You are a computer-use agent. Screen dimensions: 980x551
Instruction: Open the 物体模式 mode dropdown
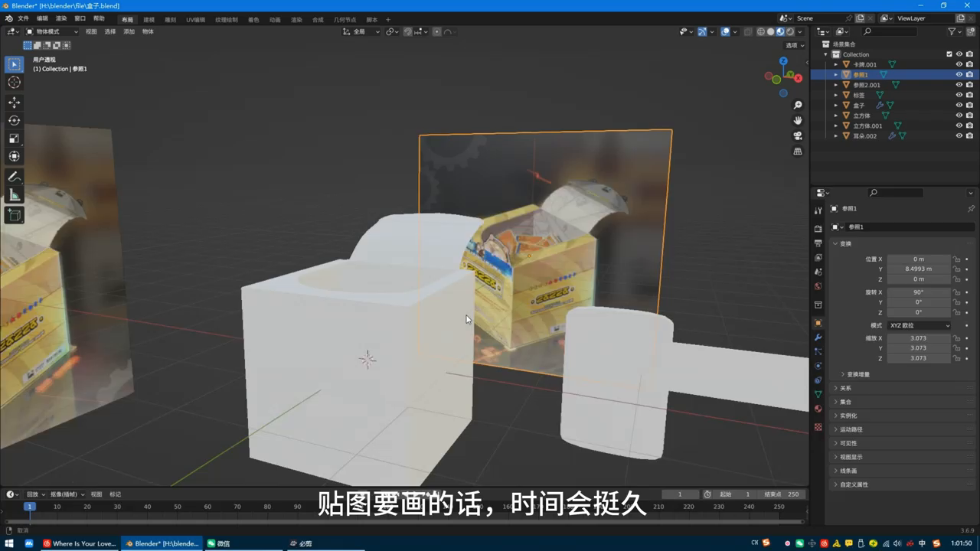point(52,31)
